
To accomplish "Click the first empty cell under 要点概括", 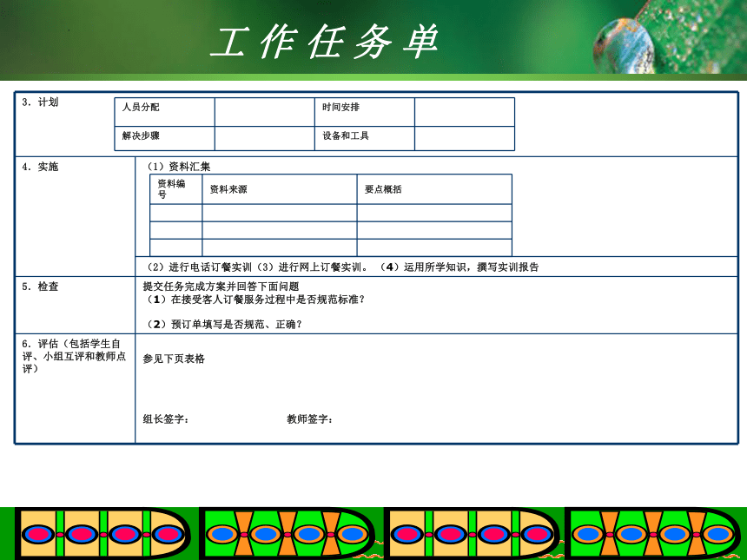I will click(434, 213).
